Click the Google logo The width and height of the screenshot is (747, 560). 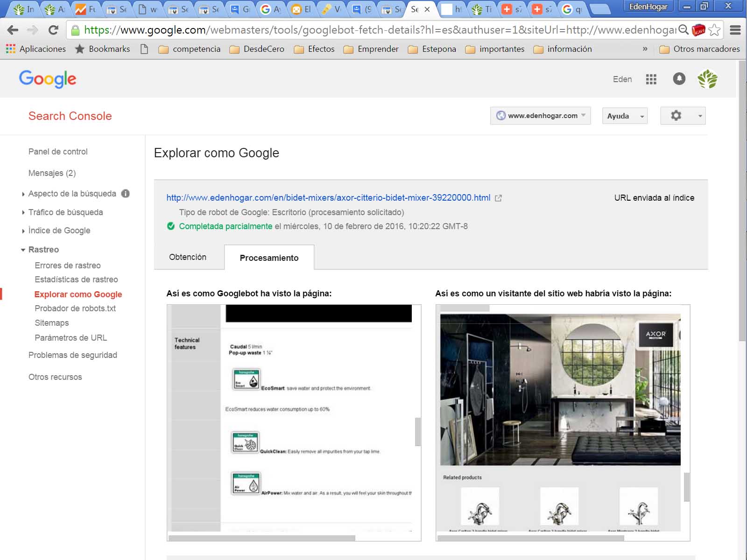48,79
